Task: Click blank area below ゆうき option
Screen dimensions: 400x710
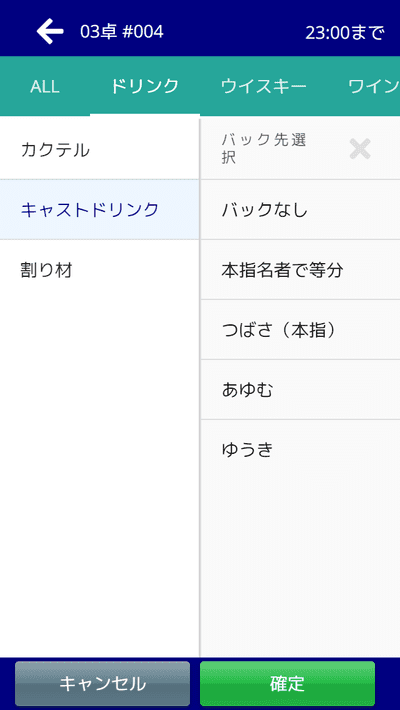Action: (300, 568)
